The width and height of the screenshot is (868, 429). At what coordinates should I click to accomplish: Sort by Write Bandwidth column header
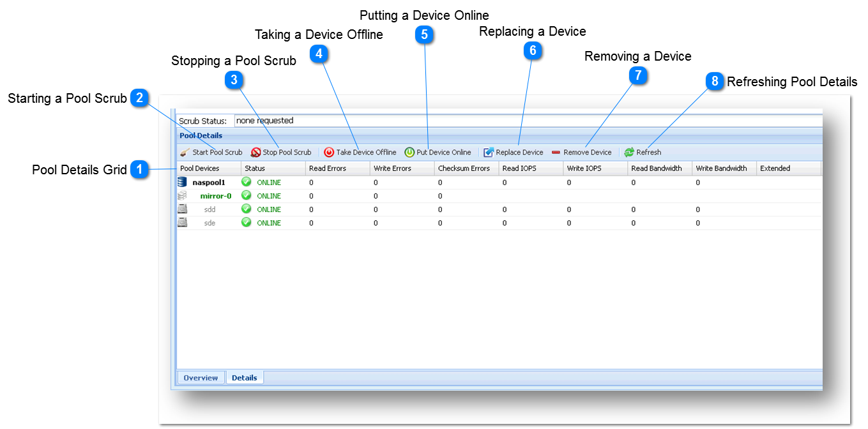(x=725, y=169)
